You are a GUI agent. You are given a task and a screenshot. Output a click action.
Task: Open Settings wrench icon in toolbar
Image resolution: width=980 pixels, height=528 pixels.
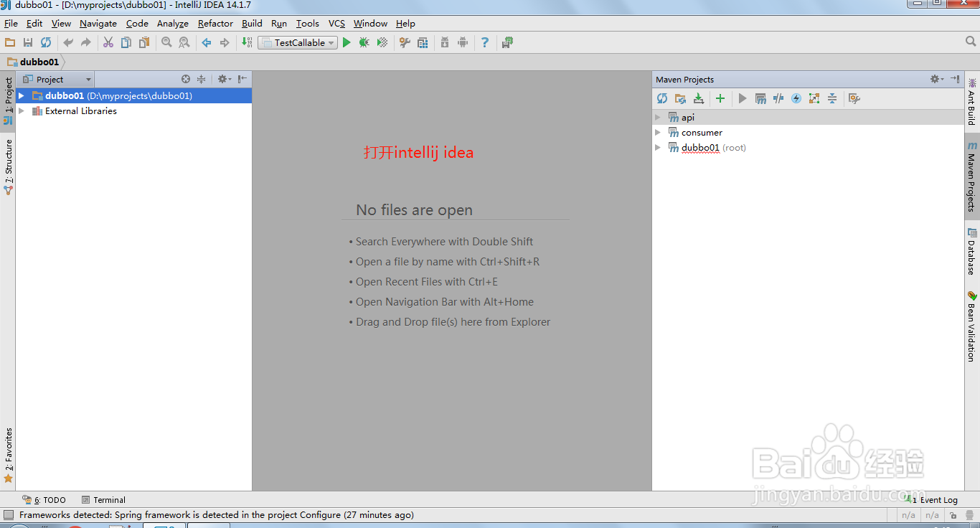405,42
